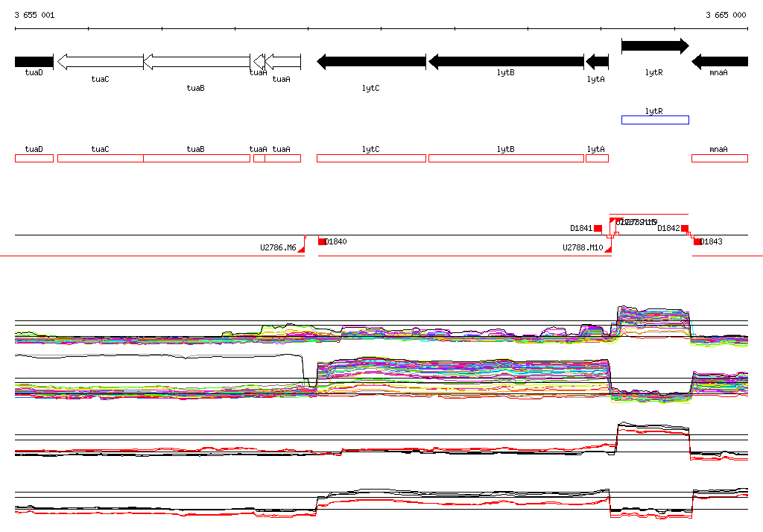
Task: Click the red mnaA outlined box
Action: (720, 158)
